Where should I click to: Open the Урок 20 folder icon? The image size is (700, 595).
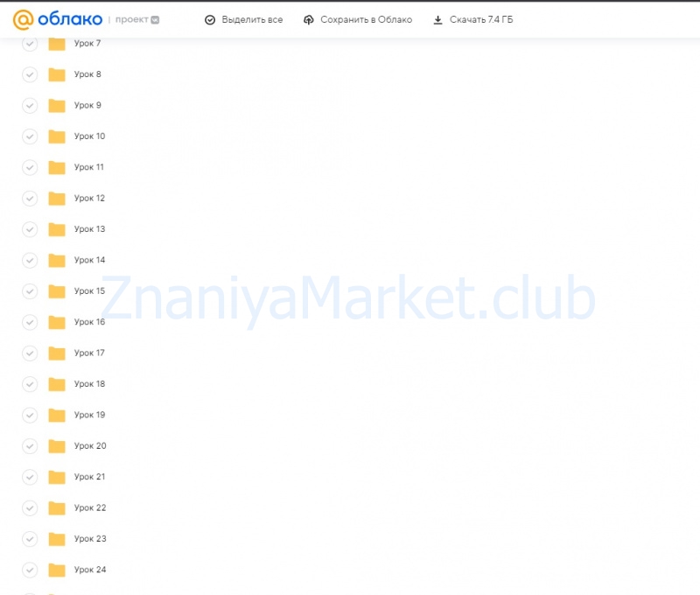57,446
